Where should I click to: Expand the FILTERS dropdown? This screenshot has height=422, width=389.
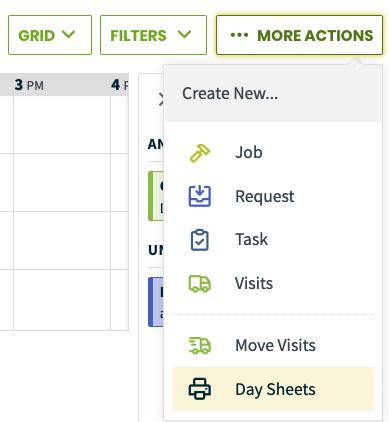point(153,35)
